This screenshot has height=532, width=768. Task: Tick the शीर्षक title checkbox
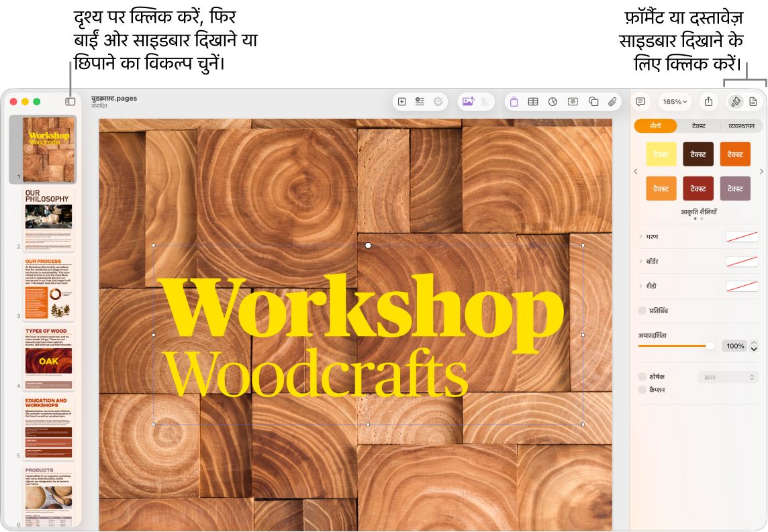click(x=642, y=376)
